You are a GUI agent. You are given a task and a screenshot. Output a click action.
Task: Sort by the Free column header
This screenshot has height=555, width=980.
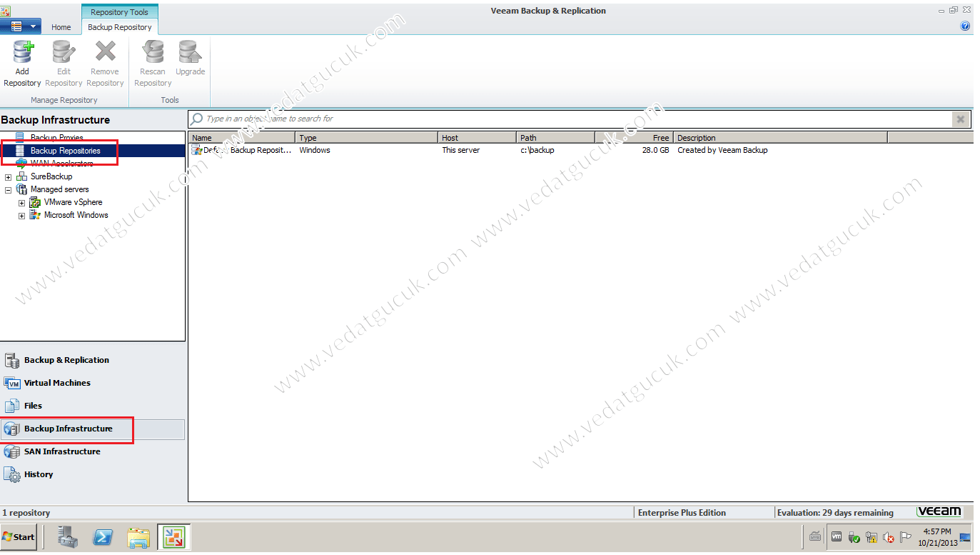634,138
